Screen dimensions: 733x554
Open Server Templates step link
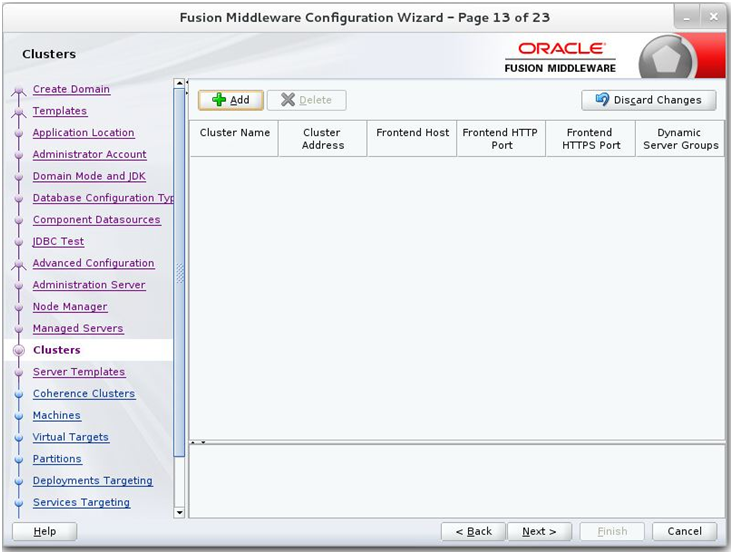[79, 372]
